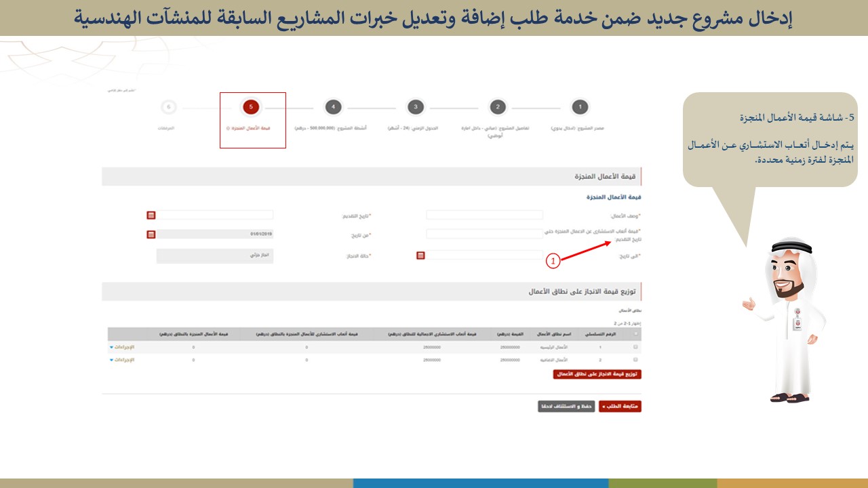Go to step 3 circle الجدول الزمني

click(416, 107)
